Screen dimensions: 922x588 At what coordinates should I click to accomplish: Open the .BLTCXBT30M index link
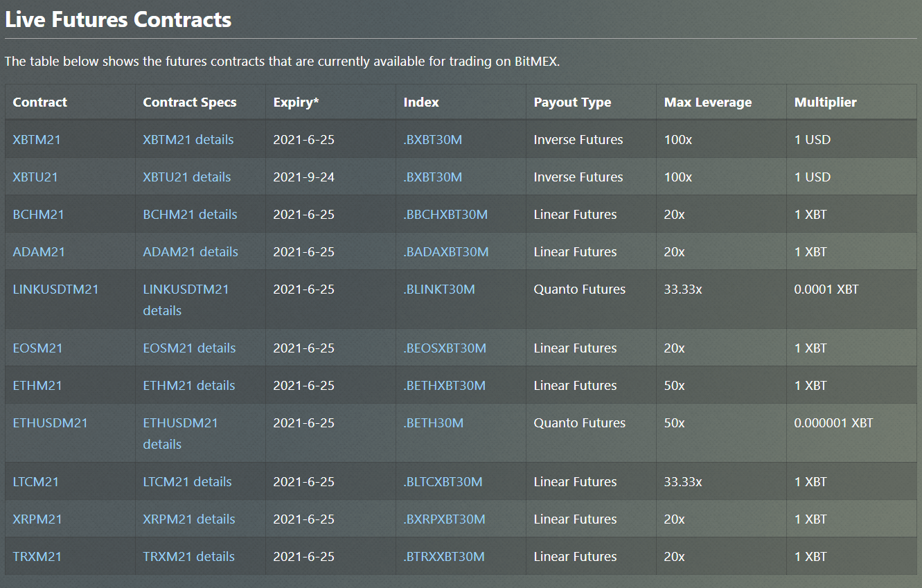pyautogui.click(x=443, y=482)
